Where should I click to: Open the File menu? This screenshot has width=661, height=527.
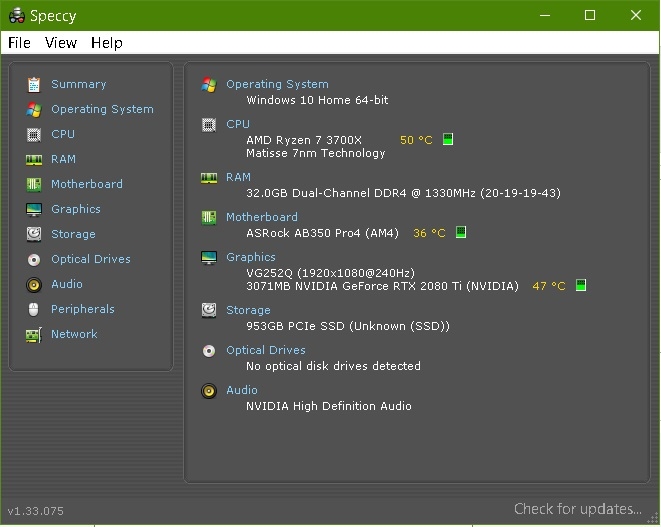pos(19,43)
